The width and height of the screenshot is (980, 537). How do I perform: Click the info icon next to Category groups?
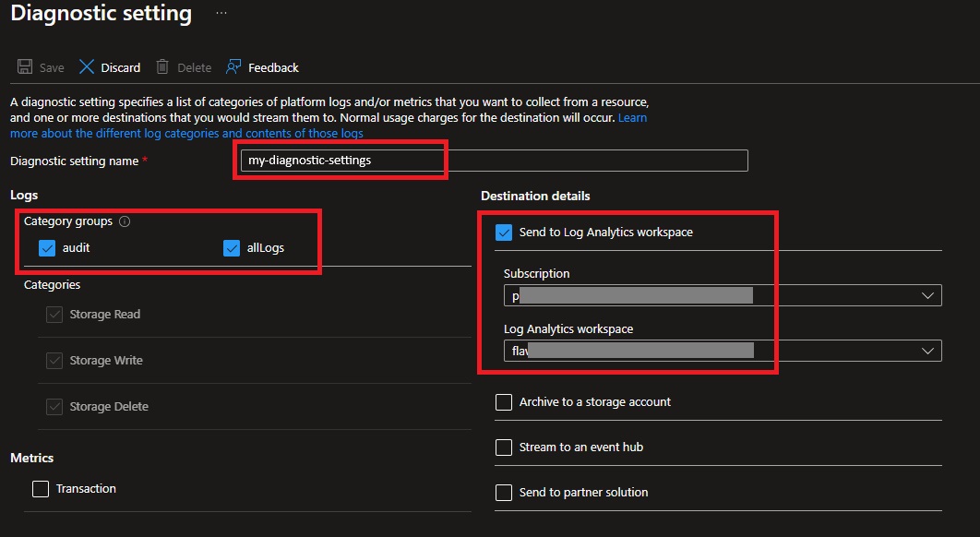point(125,221)
